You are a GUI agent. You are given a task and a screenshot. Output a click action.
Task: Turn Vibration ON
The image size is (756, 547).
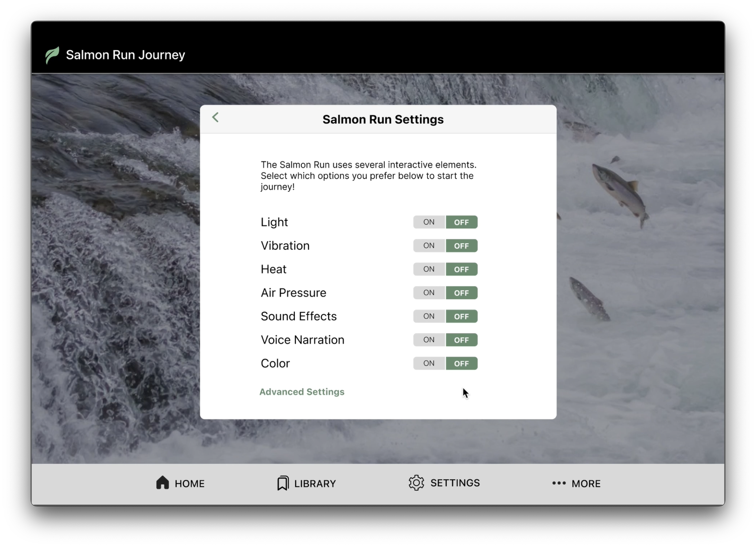[429, 246]
